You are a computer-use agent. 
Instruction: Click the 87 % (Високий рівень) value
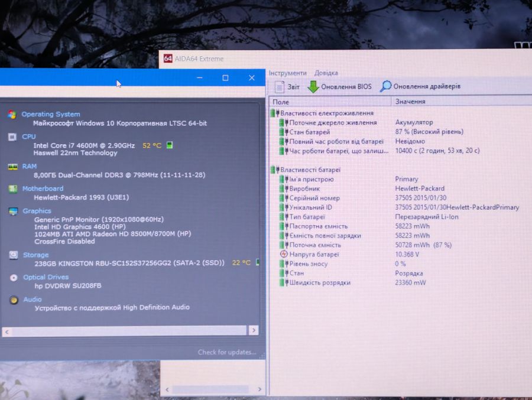pyautogui.click(x=429, y=132)
